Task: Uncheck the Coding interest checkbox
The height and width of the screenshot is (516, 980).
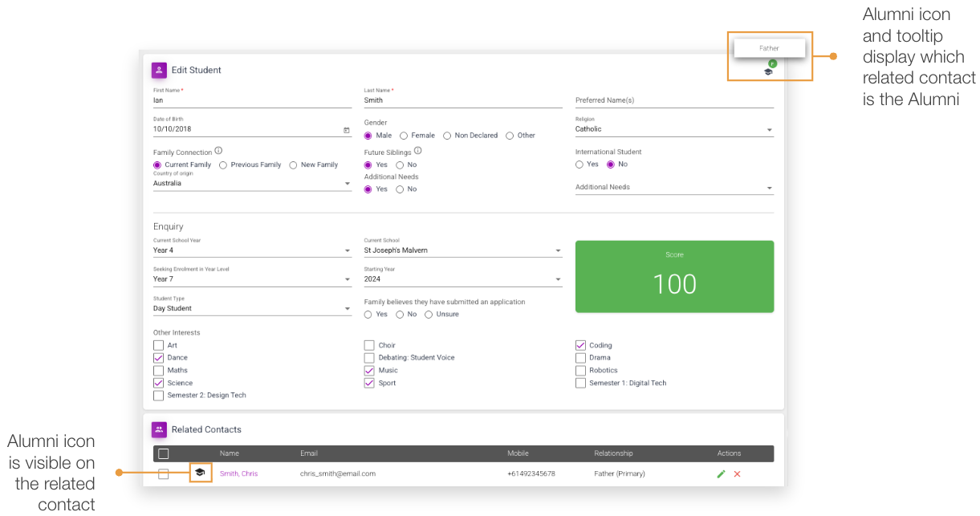Action: (580, 345)
